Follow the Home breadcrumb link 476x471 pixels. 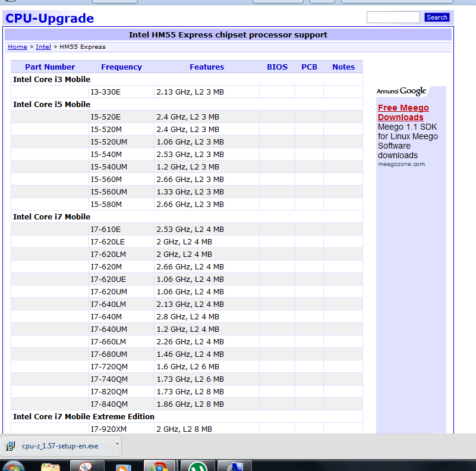[17, 47]
